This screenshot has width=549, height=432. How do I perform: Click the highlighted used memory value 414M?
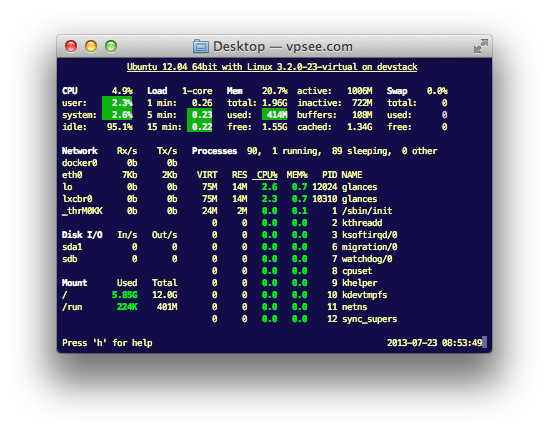coord(274,114)
